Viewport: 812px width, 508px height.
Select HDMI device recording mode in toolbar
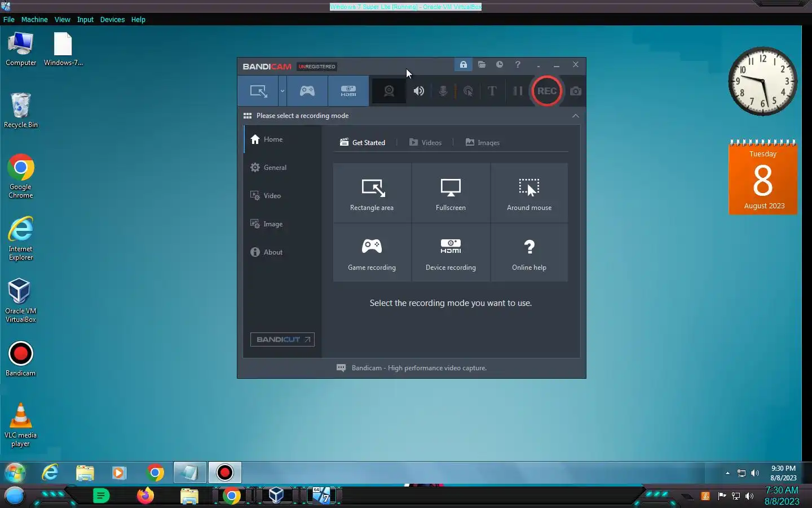coord(348,91)
